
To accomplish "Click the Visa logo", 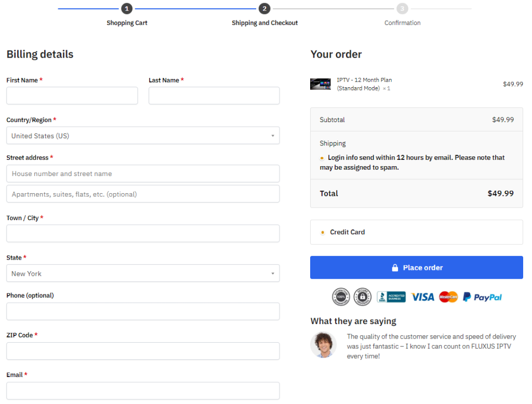I will pos(422,297).
